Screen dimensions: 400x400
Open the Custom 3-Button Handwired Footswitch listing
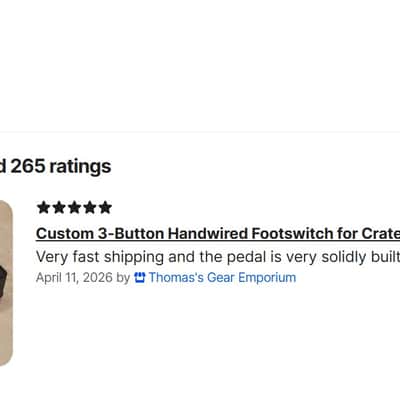[218, 234]
